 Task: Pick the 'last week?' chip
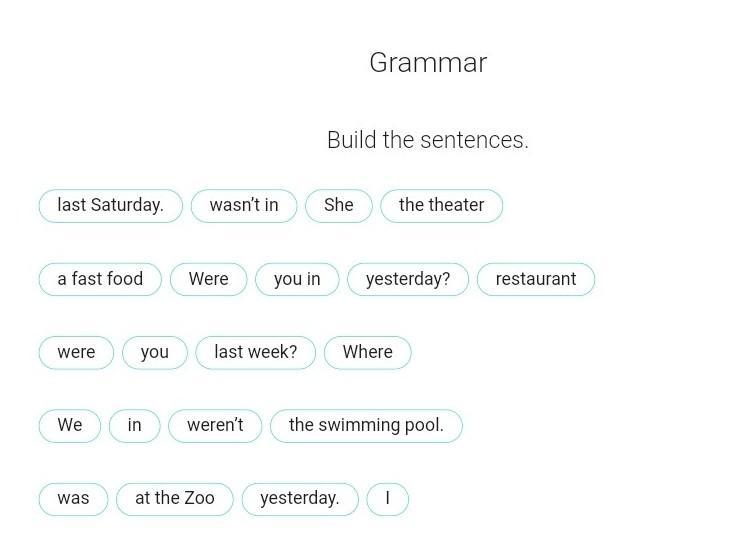pyautogui.click(x=256, y=352)
